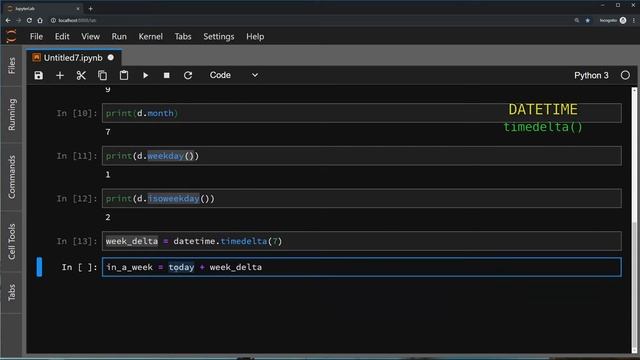The image size is (640, 360).
Task: Open the Commands sidebar panel
Action: pyautogui.click(x=11, y=177)
